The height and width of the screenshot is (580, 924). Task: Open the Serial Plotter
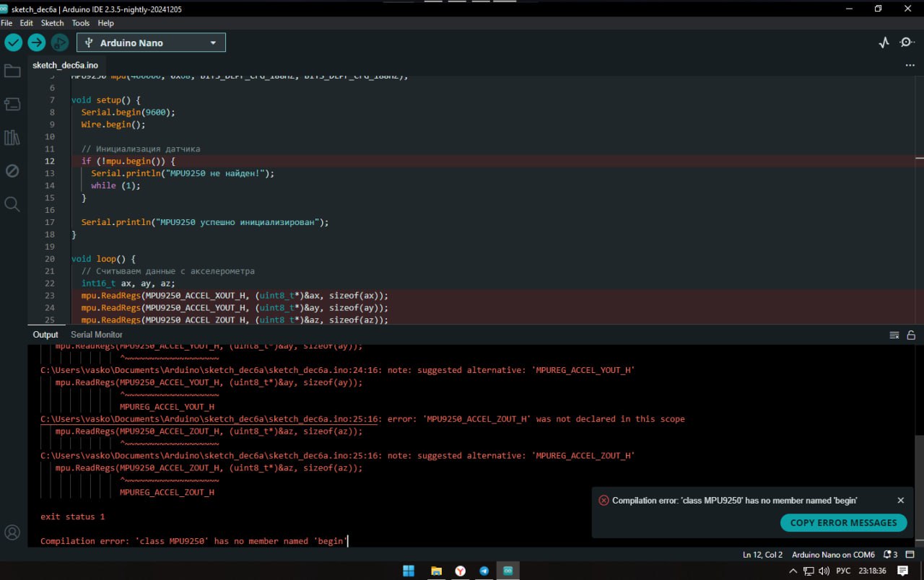(884, 43)
